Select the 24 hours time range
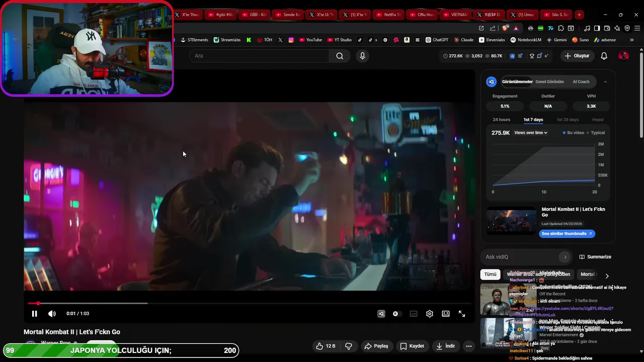The image size is (644, 362). coord(502,120)
